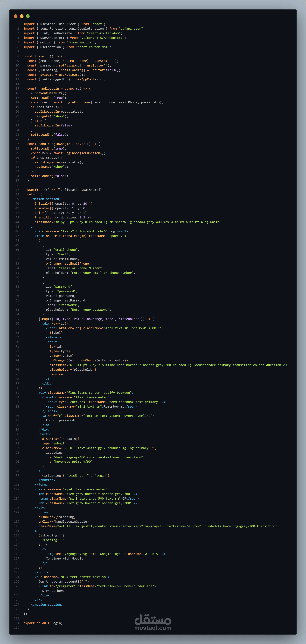Click "const Login = () => {" declaration

pos(43,56)
